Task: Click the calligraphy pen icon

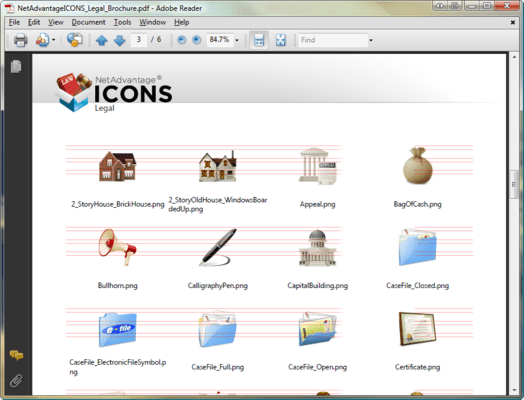Action: (218, 247)
